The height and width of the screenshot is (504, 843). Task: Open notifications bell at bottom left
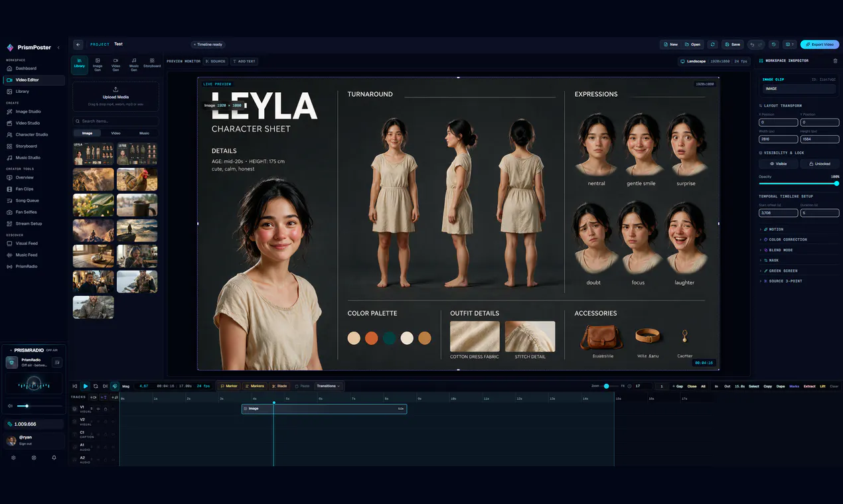(x=54, y=458)
